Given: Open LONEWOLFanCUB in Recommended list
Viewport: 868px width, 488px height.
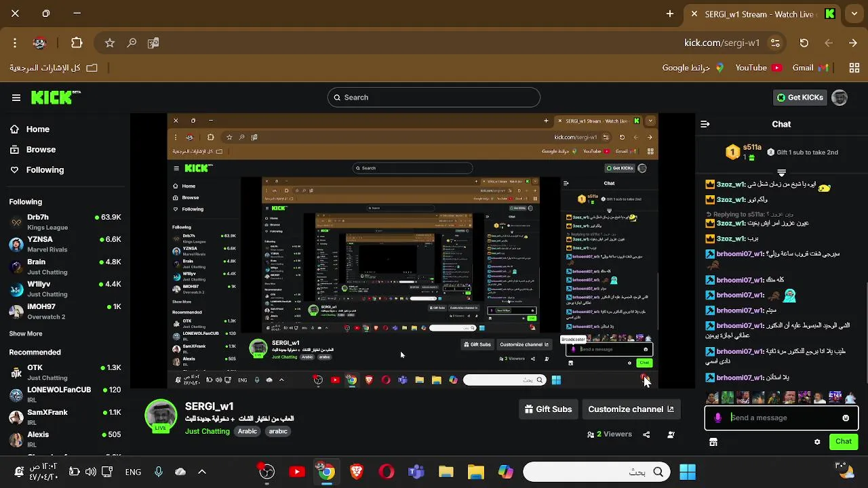Looking at the screenshot, I should 65,394.
